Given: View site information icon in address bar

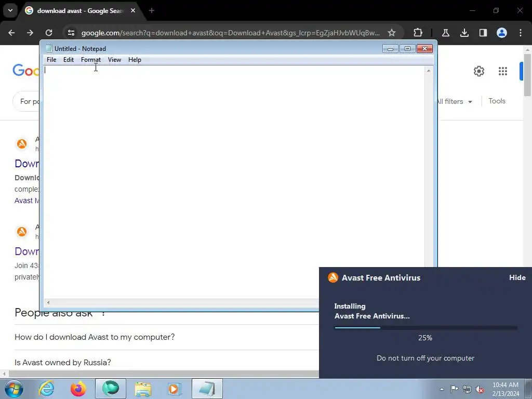Looking at the screenshot, I should [x=71, y=33].
